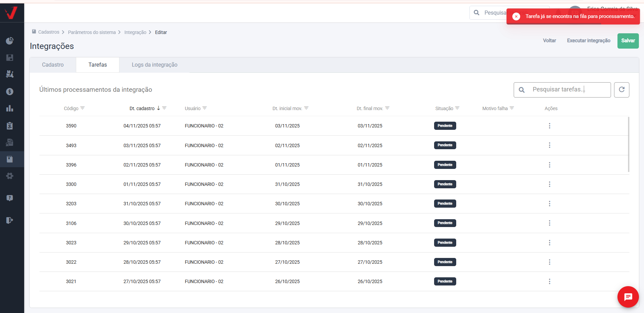Viewport: 644px width, 313px height.
Task: Click Executar integração button
Action: point(589,40)
